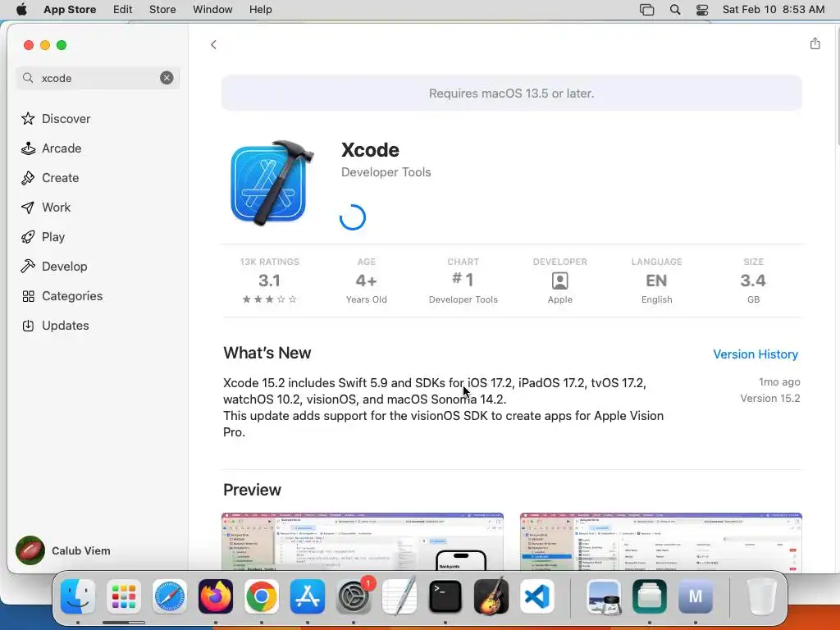Open the green jar app in Dock
Image resolution: width=840 pixels, height=630 pixels.
[650, 596]
